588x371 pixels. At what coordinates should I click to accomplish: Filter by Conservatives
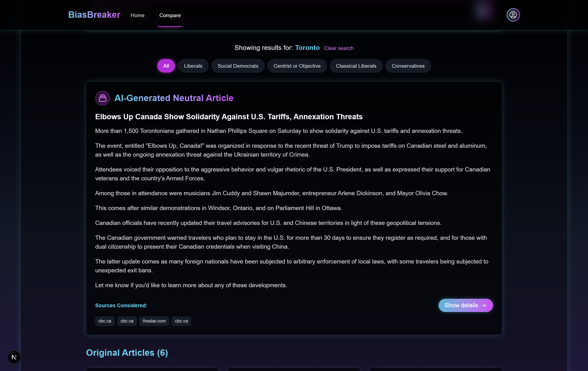pyautogui.click(x=408, y=66)
